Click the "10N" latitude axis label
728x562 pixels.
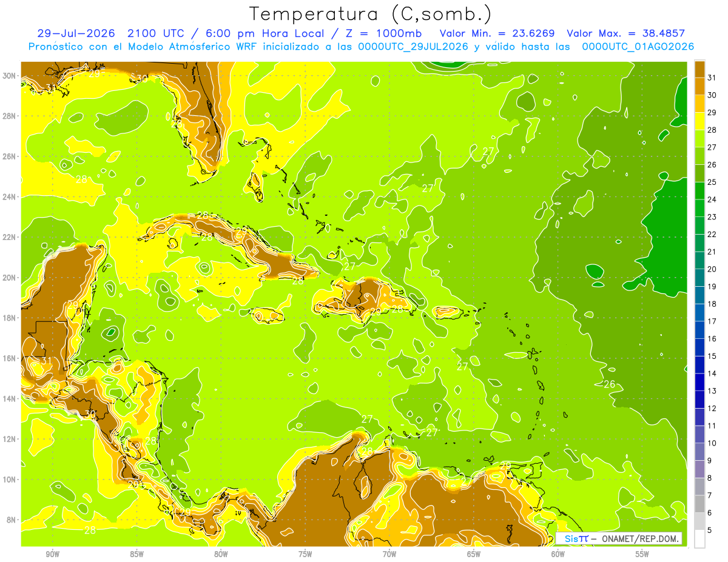tap(9, 480)
